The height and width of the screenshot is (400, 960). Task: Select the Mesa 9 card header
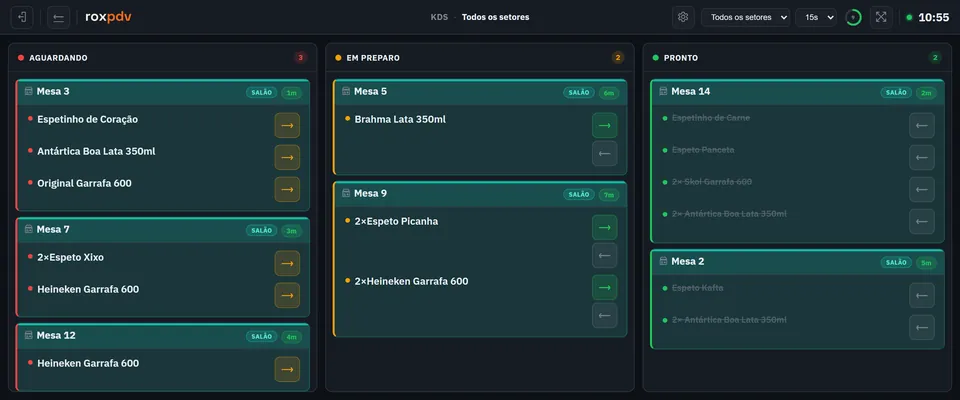(x=480, y=194)
